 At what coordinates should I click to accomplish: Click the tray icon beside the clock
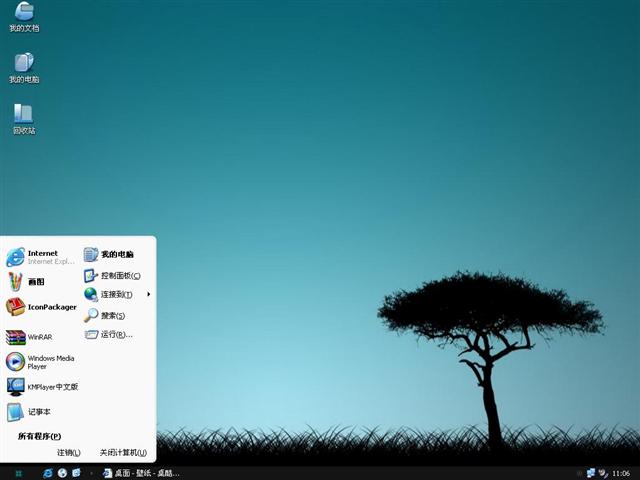603,473
